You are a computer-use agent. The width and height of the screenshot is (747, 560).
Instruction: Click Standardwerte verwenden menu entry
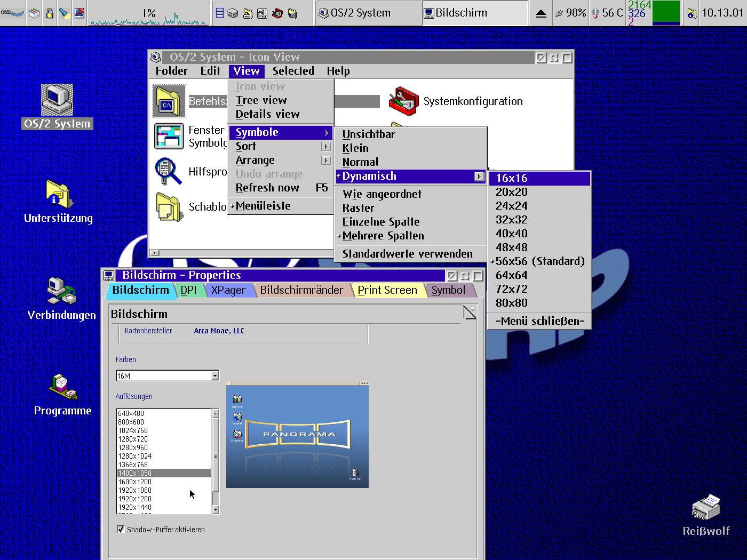pos(411,254)
